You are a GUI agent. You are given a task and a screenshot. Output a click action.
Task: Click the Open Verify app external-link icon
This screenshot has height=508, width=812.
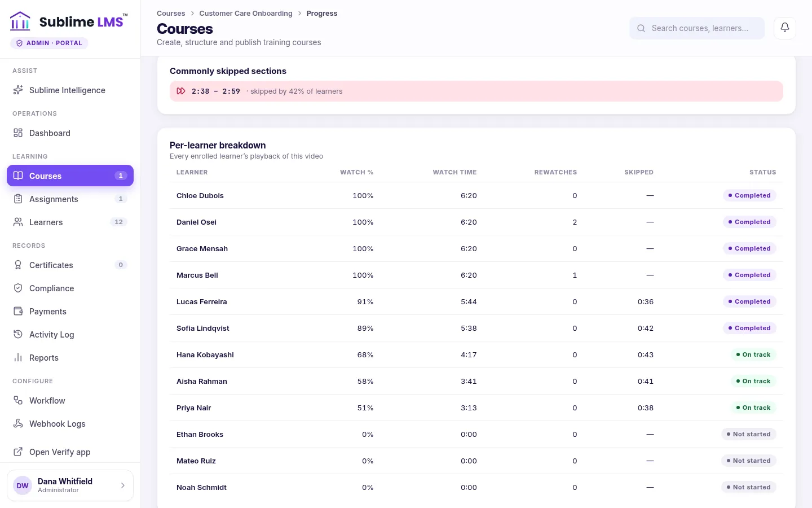(x=18, y=452)
